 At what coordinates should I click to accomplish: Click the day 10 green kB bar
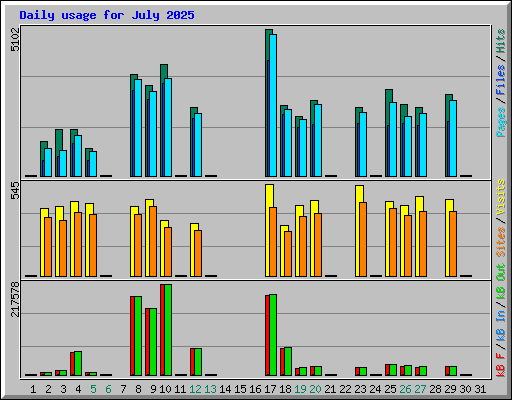[168, 330]
